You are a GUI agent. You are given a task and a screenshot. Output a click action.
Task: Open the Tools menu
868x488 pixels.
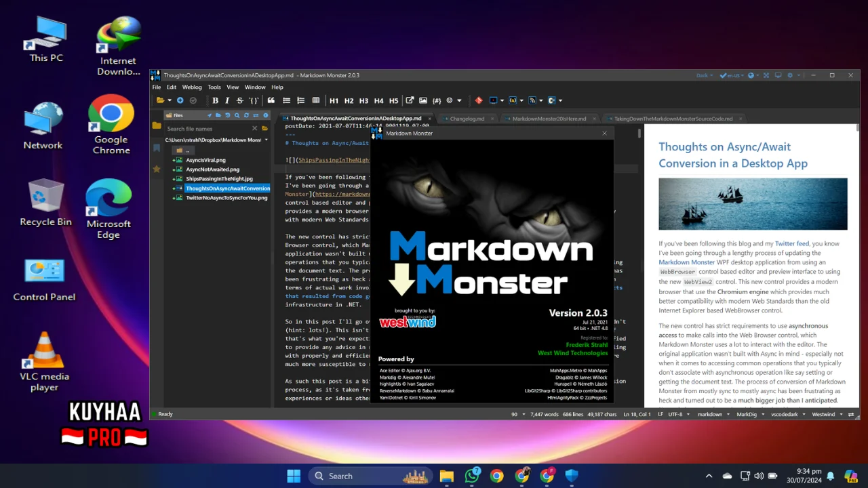[214, 87]
